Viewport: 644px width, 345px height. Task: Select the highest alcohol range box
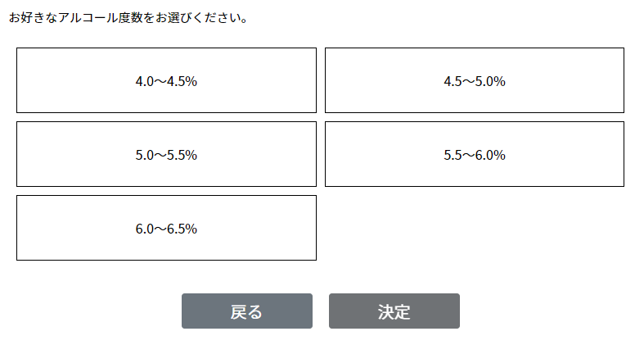coord(166,228)
